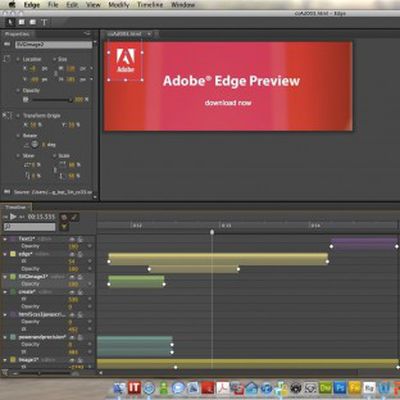Open the Window menu
400x400 pixels.
pos(183,5)
